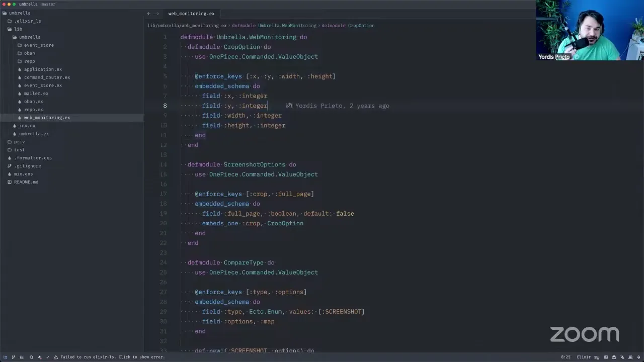
Task: Expand the test folder
Action: (19, 150)
